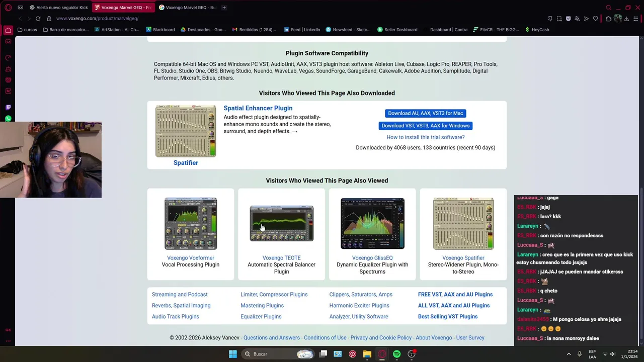Open the Barra de marcadores bookmark folder
This screenshot has height=362, width=644.
pos(66,30)
